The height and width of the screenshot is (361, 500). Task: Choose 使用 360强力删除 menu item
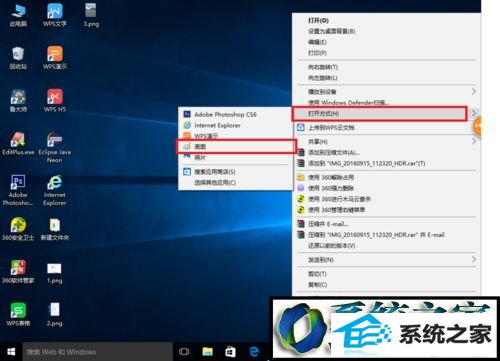coord(386,188)
